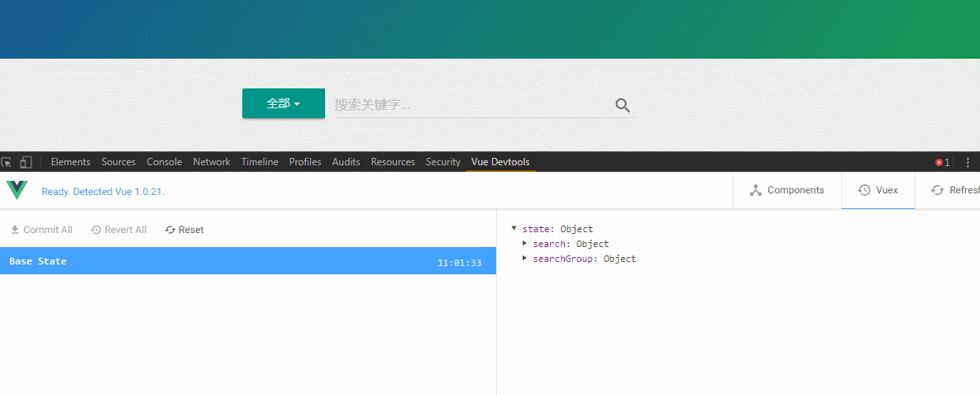This screenshot has width=980, height=395.
Task: Open the Console panel tab
Action: (x=164, y=162)
